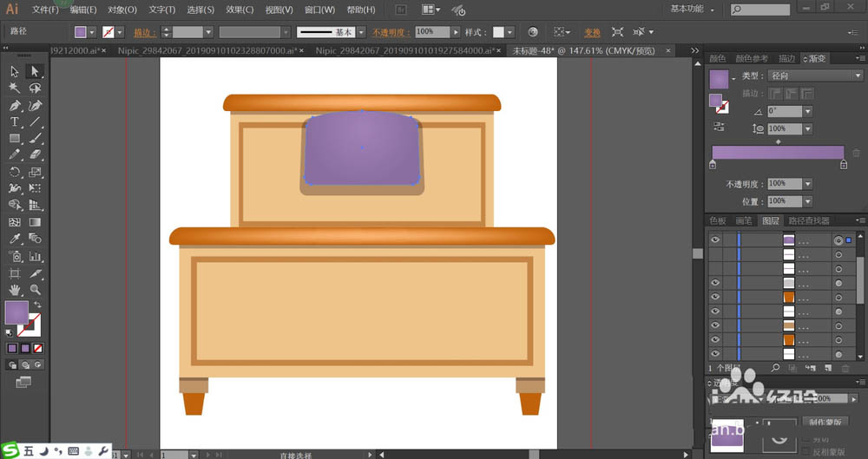This screenshot has height=459, width=868.
Task: Select the Zoom magnifier tool
Action: pyautogui.click(x=35, y=290)
